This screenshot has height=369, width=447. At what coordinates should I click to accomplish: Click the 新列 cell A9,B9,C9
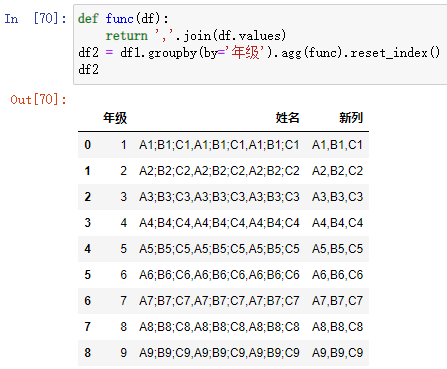337,353
